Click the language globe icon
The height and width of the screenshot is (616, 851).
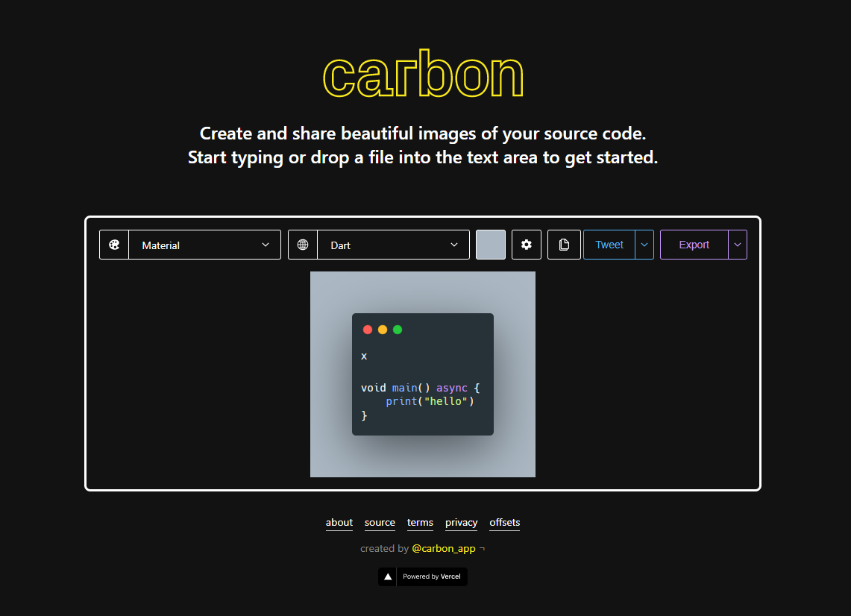[x=303, y=245]
